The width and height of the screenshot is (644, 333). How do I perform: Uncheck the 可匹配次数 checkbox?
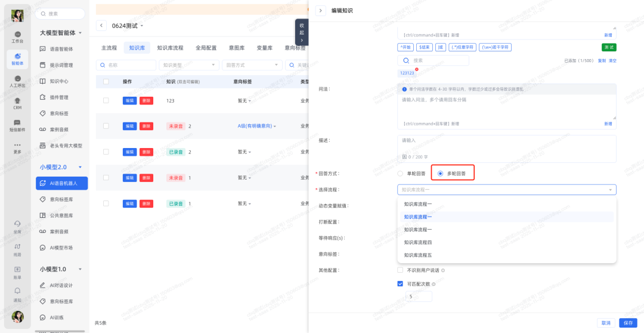click(401, 283)
